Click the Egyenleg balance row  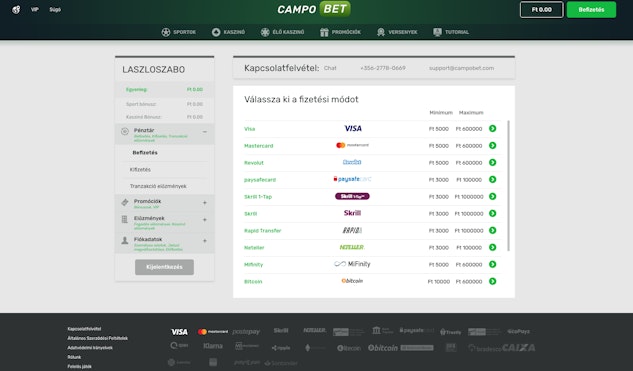pos(164,90)
